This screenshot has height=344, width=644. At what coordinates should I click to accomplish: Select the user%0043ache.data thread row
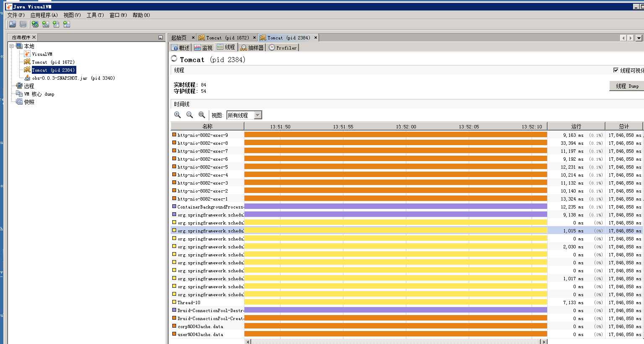(x=407, y=334)
